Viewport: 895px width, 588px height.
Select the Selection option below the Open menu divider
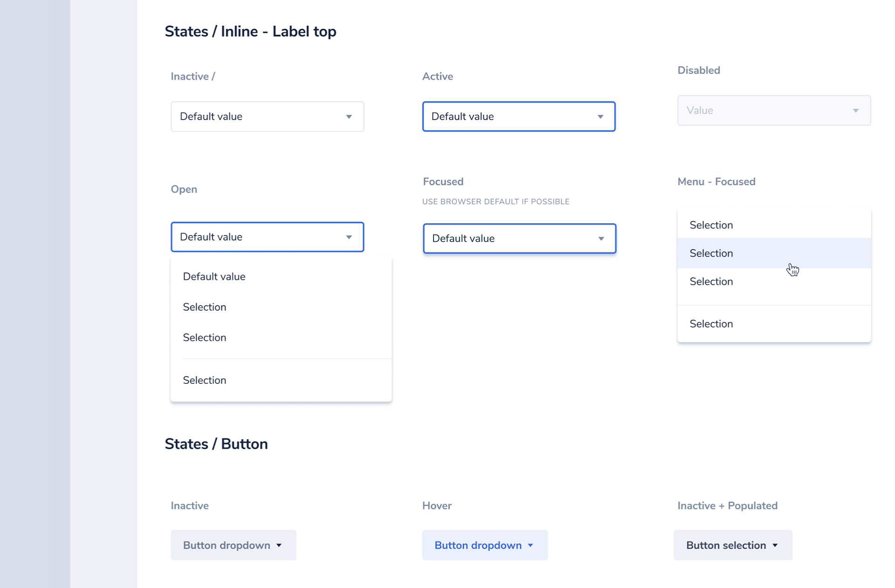tap(281, 380)
